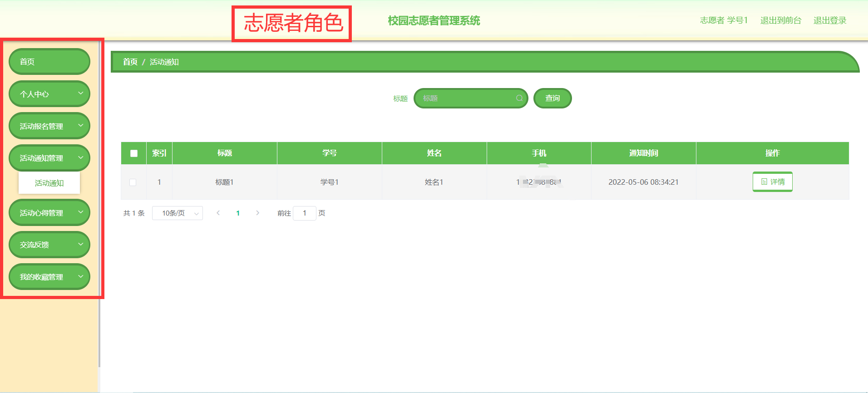Screen dimensions: 868x393
Task: Click the 2022-05-06 08:34:21 cell
Action: click(644, 182)
